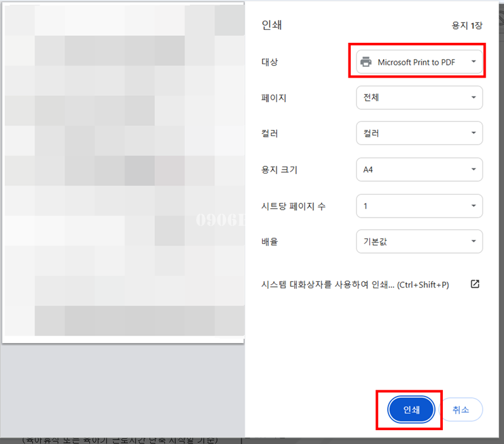Open the 용지 크기 dropdown set to A4

tap(419, 170)
